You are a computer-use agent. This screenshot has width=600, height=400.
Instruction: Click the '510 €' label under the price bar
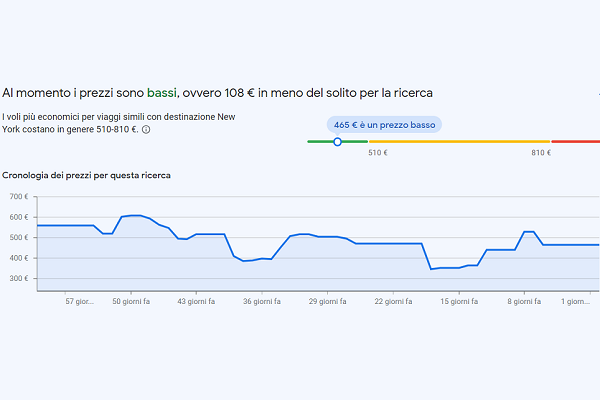378,153
